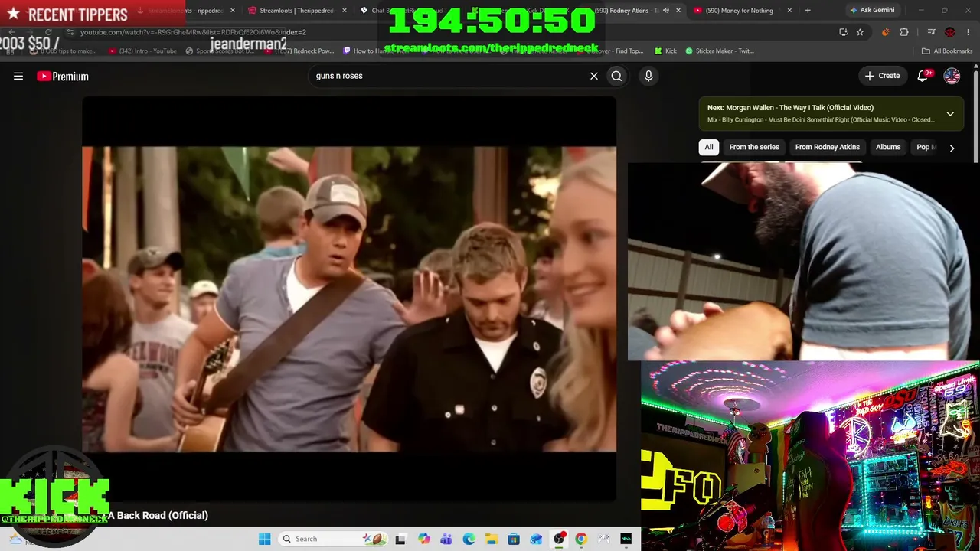Switch to the Streamloots browser tab
The height and width of the screenshot is (551, 980).
tap(297, 11)
